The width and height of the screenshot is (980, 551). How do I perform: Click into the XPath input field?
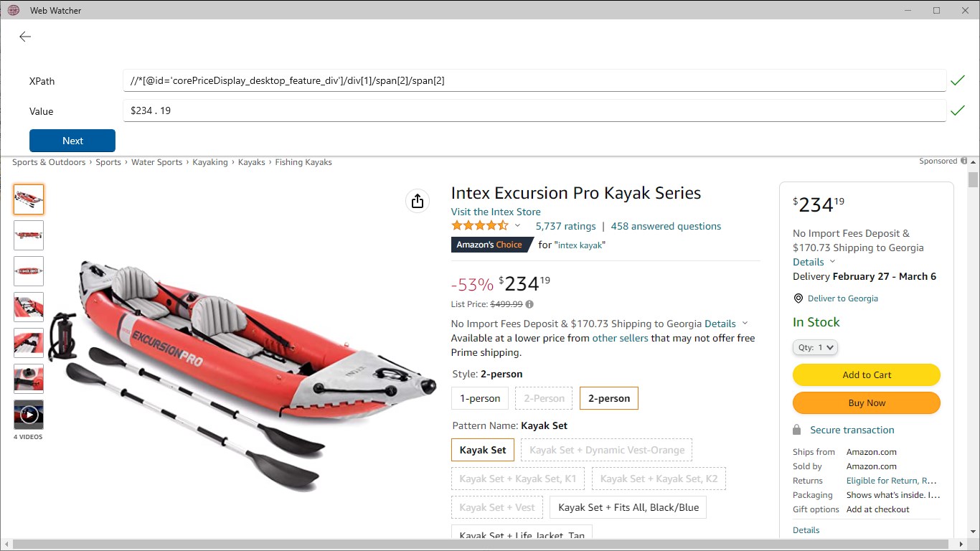click(534, 81)
